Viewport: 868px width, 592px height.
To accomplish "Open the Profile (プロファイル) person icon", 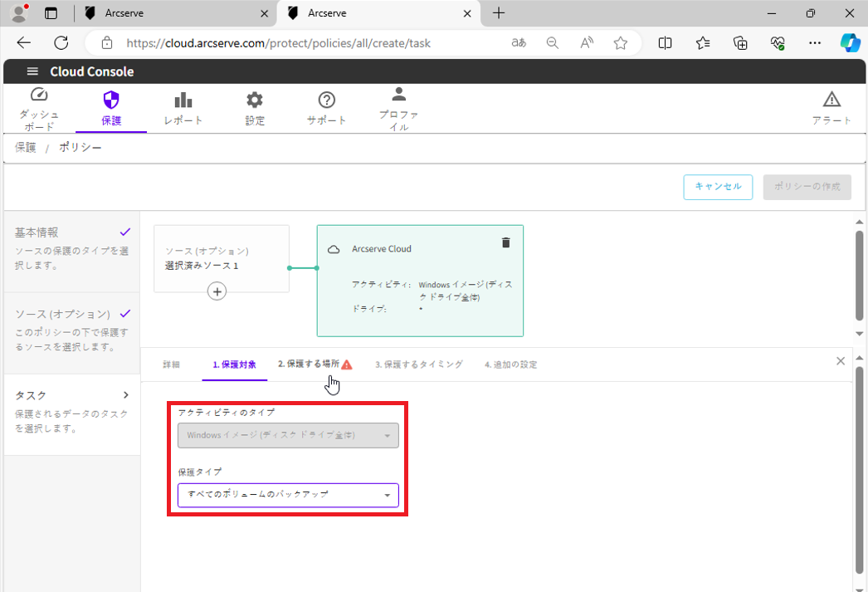I will (x=399, y=94).
